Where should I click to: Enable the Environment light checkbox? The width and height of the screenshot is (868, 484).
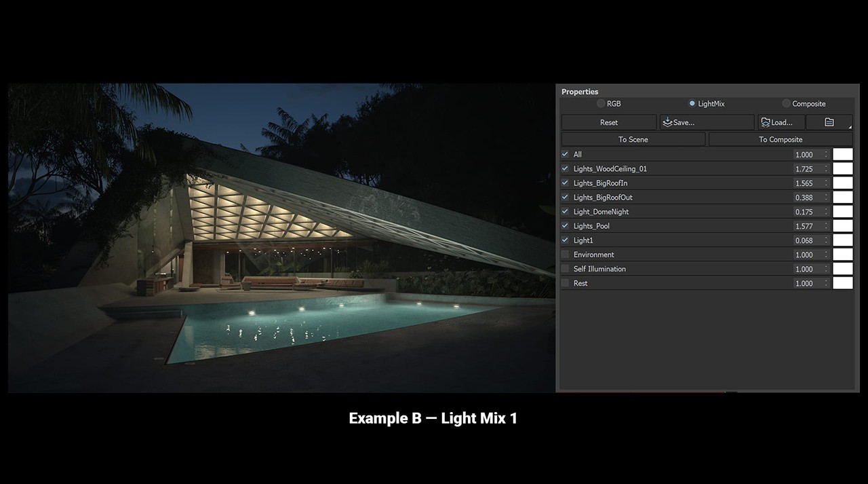(566, 255)
